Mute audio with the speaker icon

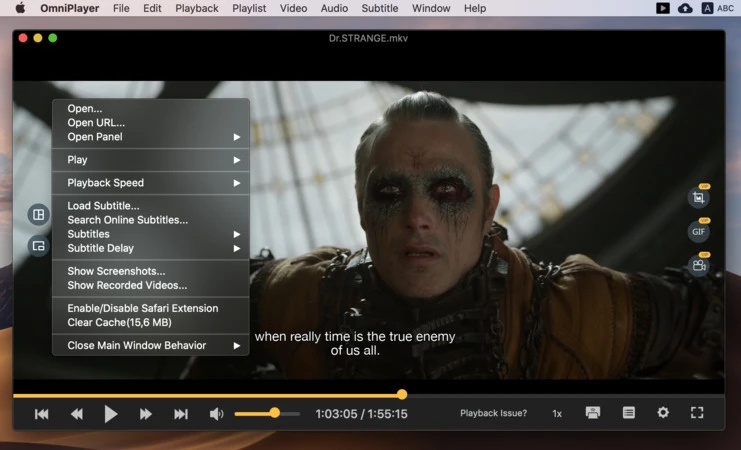(x=216, y=414)
